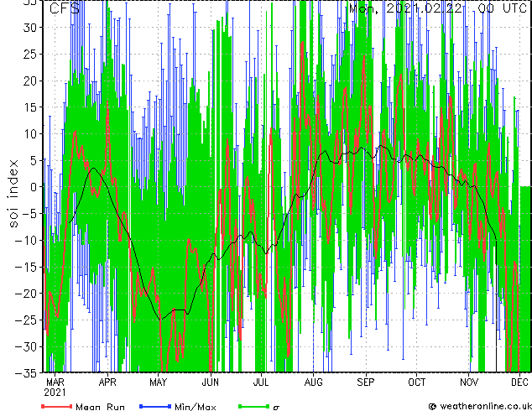Click the 15 y-axis tick label
532x411 pixels.
30,107
